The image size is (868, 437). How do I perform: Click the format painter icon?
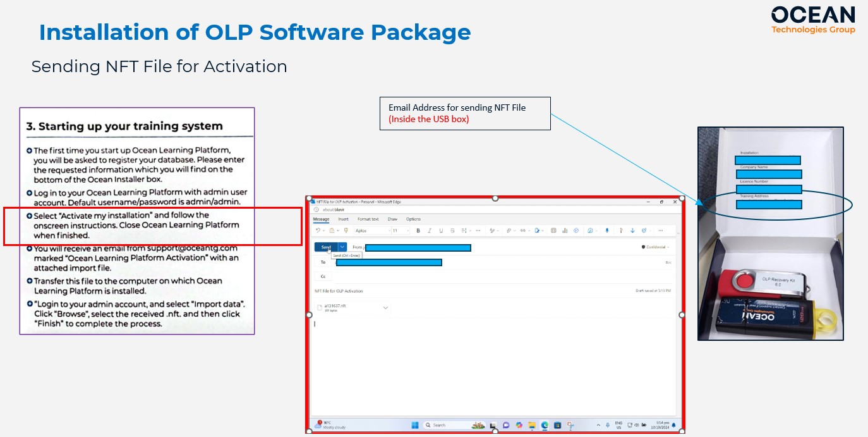(346, 231)
